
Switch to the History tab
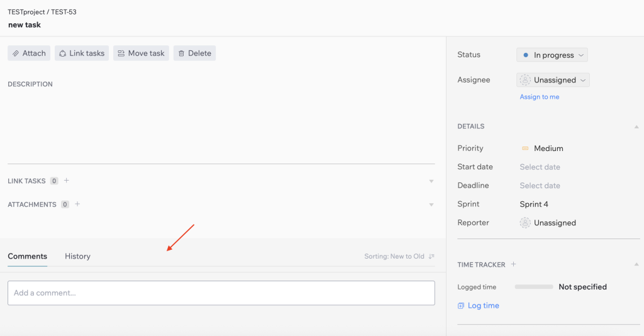click(77, 256)
